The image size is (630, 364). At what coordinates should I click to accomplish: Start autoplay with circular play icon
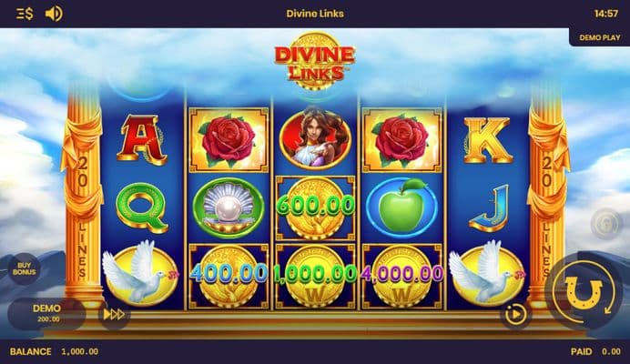[515, 314]
